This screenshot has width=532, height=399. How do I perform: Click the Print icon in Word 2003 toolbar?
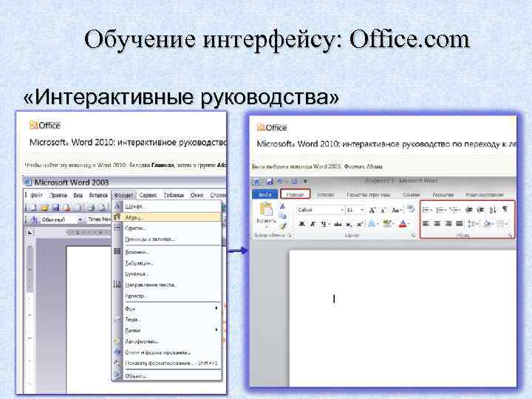coord(92,208)
